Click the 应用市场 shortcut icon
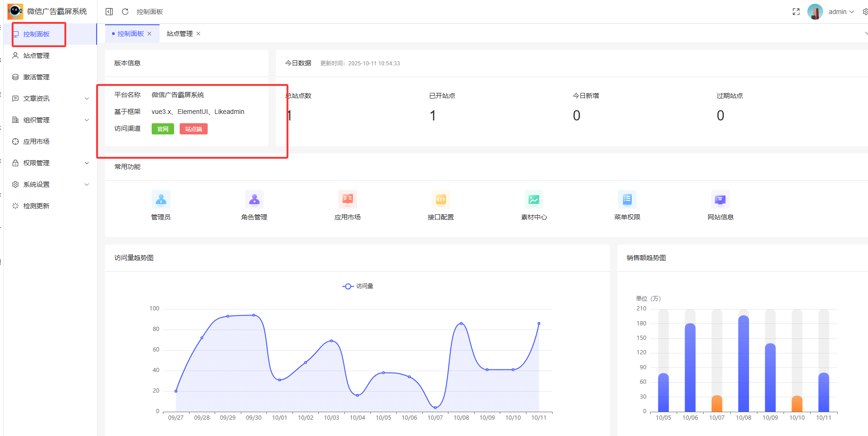Screen dimensions: 868x436 pyautogui.click(x=348, y=200)
